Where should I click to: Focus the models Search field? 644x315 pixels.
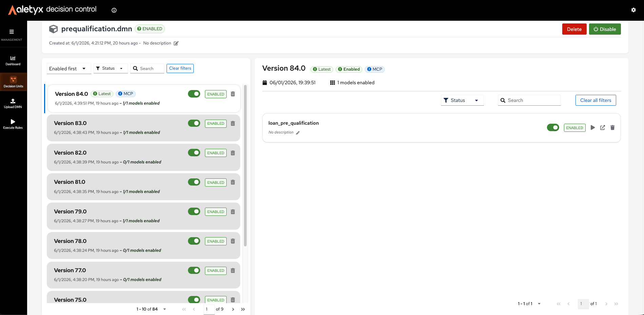pos(529,100)
